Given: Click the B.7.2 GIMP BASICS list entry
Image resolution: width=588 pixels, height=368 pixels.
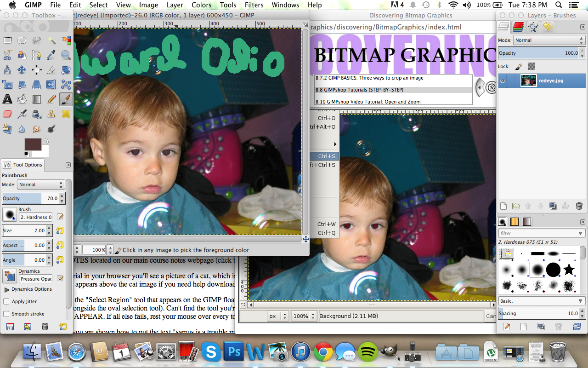Looking at the screenshot, I should 393,78.
